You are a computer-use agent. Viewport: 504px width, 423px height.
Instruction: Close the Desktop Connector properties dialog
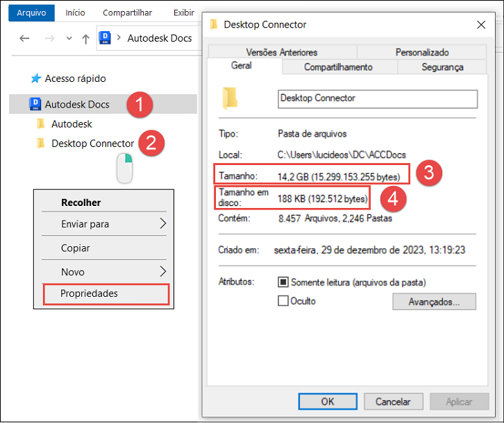point(481,25)
